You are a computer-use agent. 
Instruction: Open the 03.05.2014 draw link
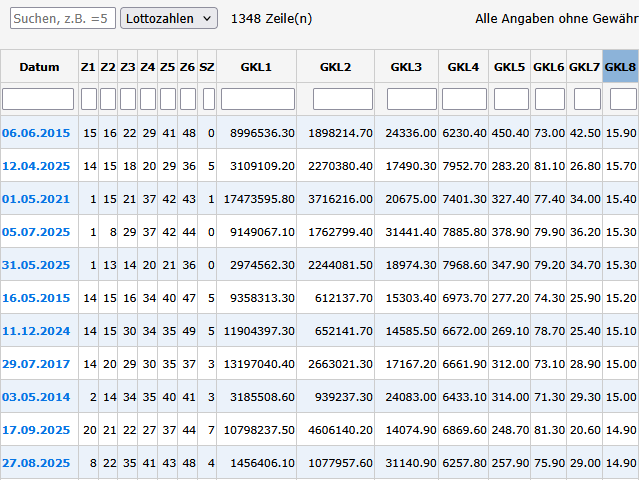pyautogui.click(x=36, y=397)
